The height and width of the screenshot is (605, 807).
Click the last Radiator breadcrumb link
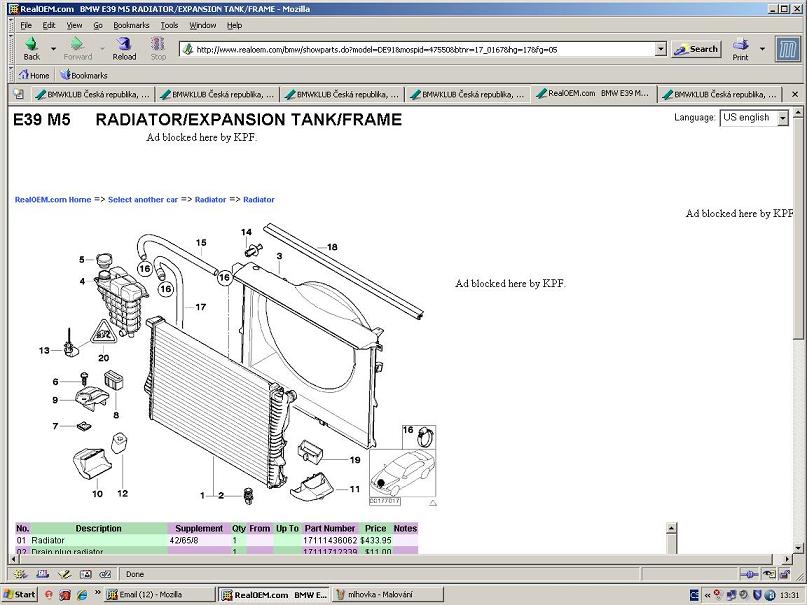259,200
